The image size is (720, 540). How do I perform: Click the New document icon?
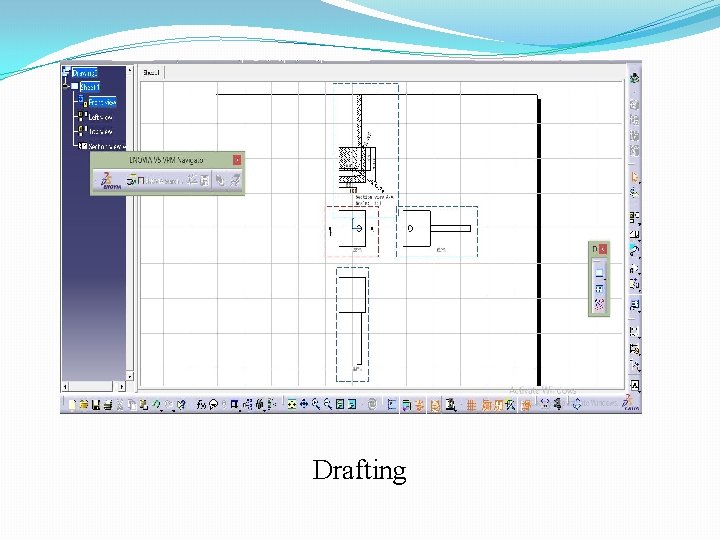click(72, 405)
